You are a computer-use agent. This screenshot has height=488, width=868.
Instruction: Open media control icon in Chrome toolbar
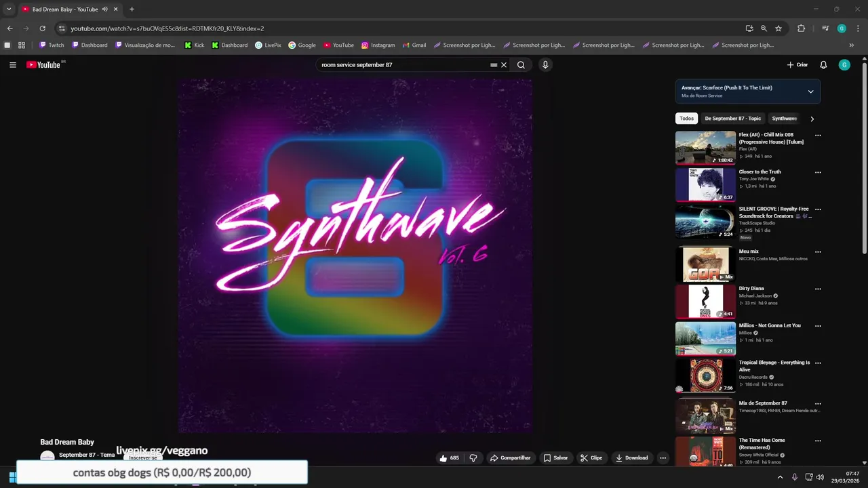tap(825, 28)
